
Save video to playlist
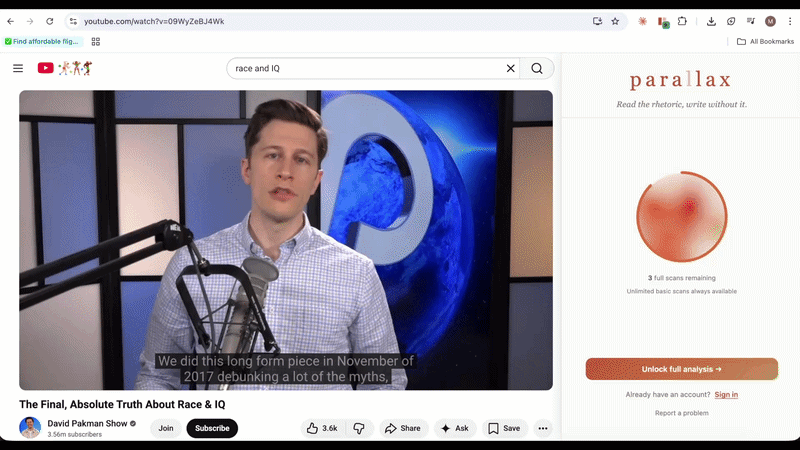(x=505, y=428)
